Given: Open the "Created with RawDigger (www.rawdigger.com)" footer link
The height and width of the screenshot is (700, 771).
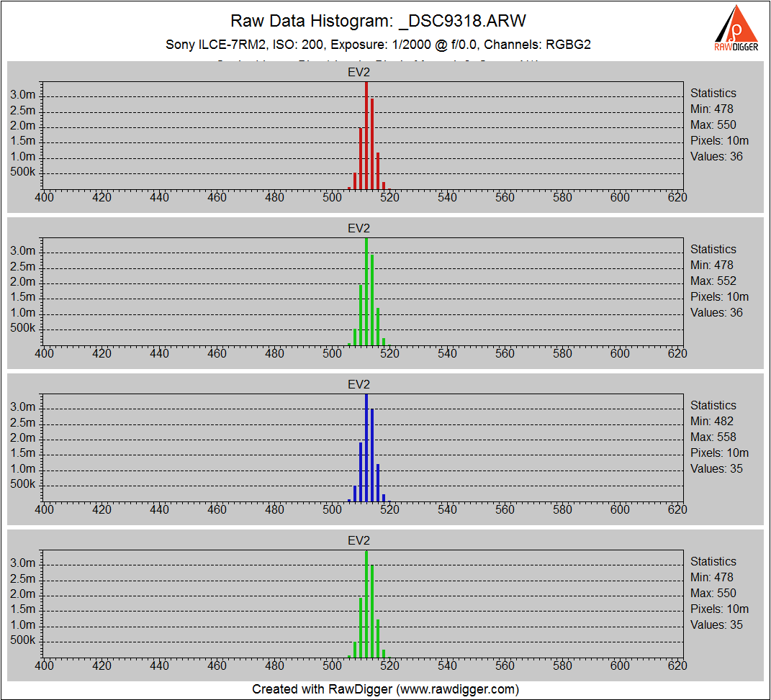Looking at the screenshot, I should (386, 689).
